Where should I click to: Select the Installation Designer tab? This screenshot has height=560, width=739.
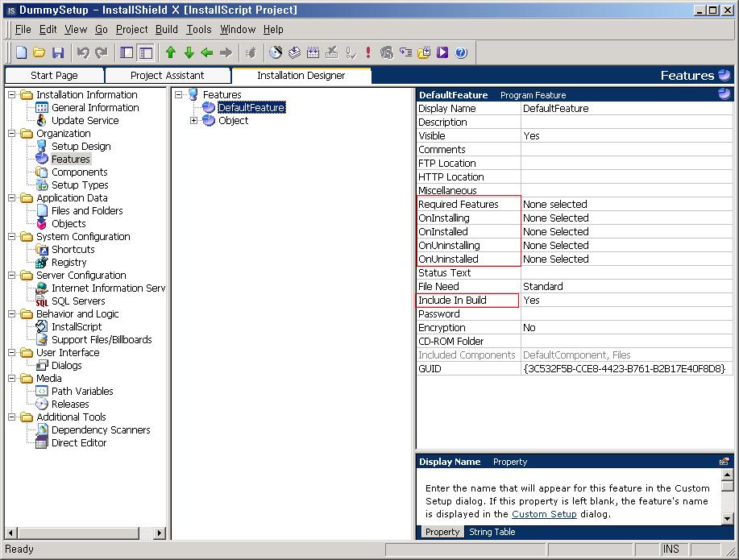point(301,76)
